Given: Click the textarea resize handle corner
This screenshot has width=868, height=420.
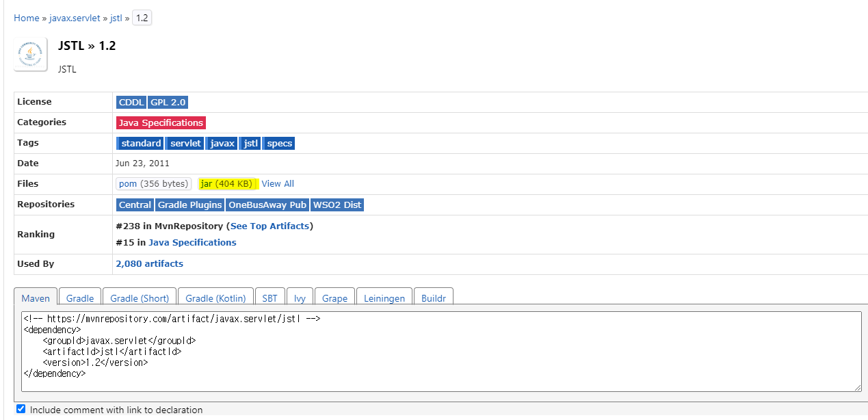Looking at the screenshot, I should pyautogui.click(x=857, y=387).
